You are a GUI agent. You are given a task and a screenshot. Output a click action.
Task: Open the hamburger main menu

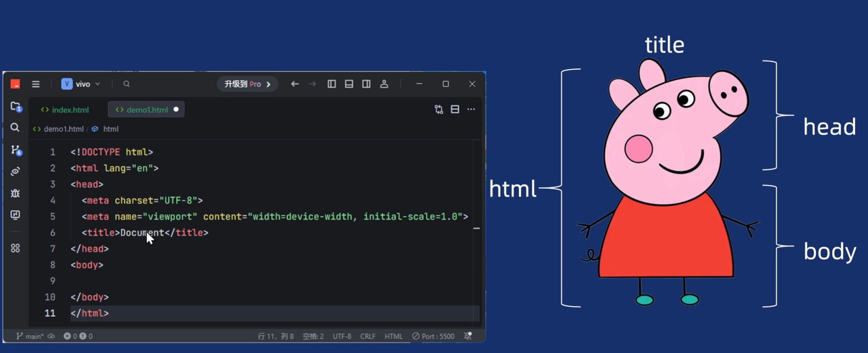pyautogui.click(x=35, y=84)
